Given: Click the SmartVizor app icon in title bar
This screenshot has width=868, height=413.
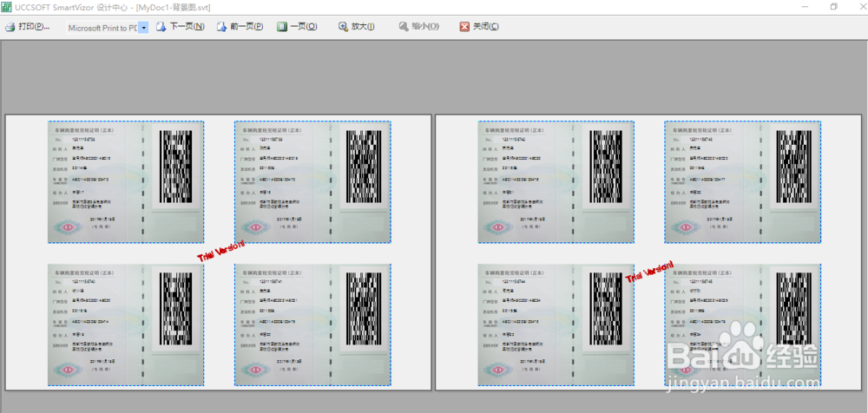Looking at the screenshot, I should pos(6,7).
